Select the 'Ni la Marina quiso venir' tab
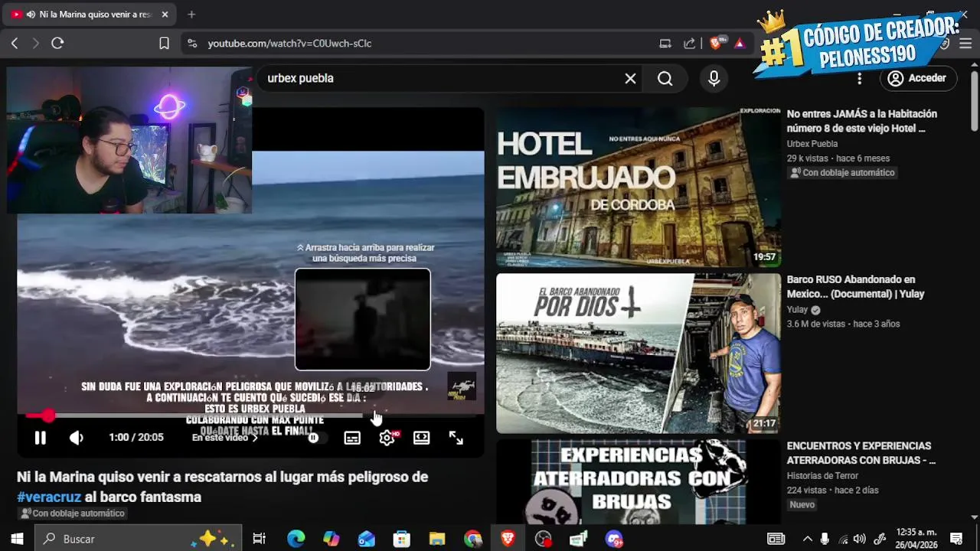The width and height of the screenshot is (980, 551). click(x=89, y=15)
